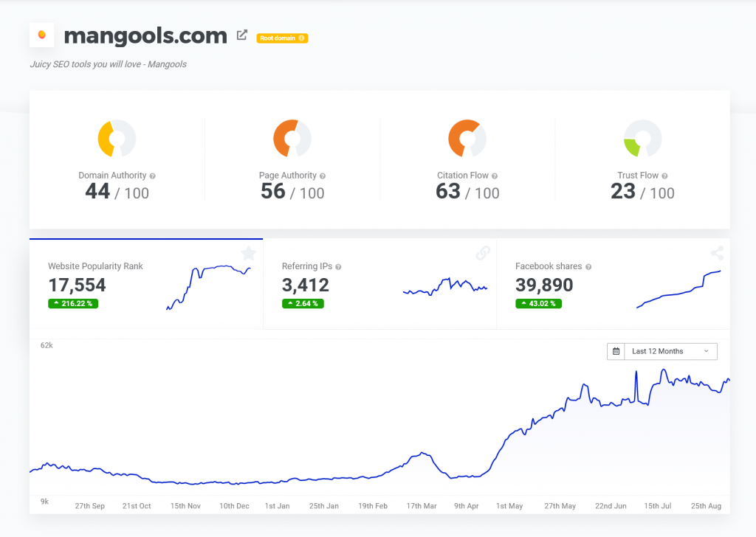Image resolution: width=756 pixels, height=537 pixels.
Task: Click info icon inside Root domain badge
Action: (x=301, y=38)
